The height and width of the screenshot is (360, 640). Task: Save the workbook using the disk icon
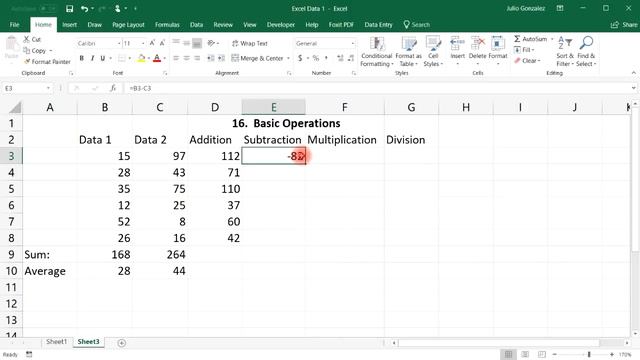click(69, 9)
